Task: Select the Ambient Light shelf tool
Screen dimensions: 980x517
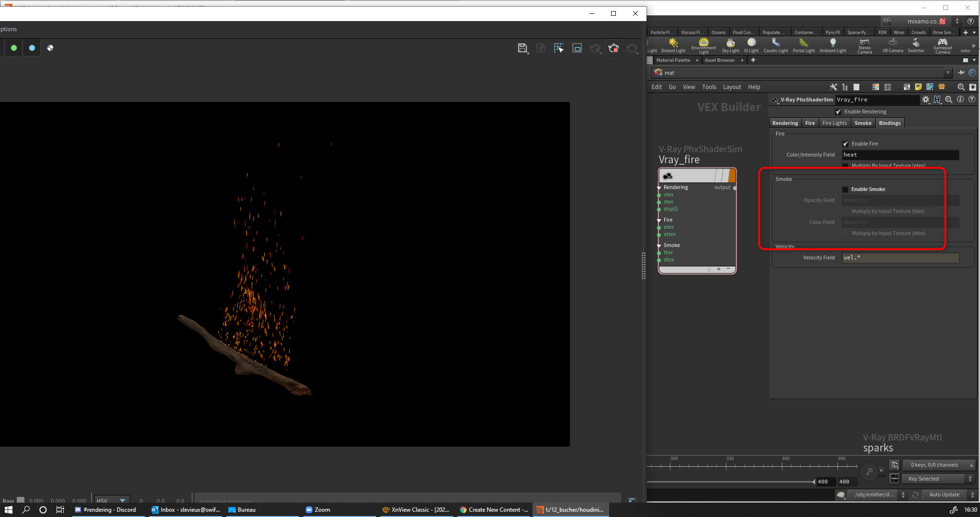Action: (833, 45)
